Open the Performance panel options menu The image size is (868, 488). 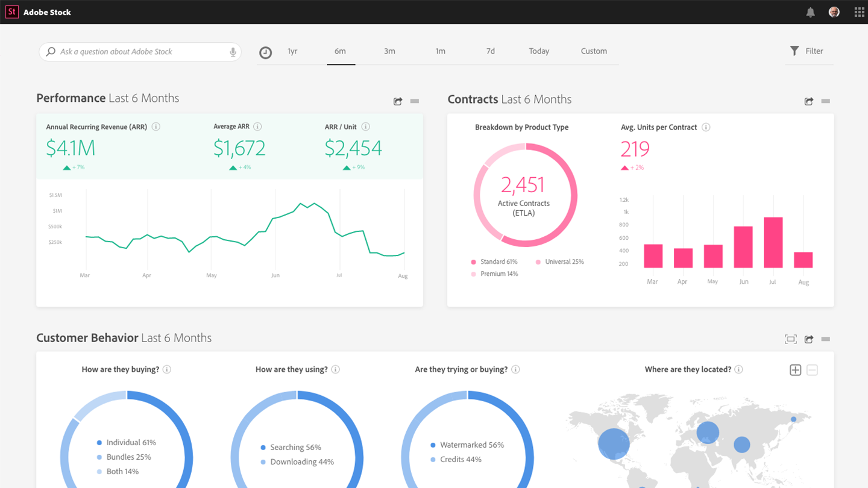click(415, 101)
